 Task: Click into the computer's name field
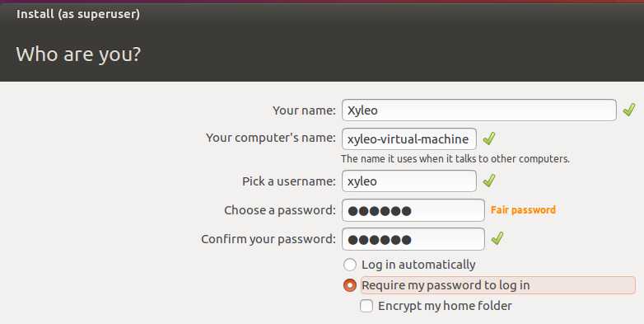(x=409, y=139)
